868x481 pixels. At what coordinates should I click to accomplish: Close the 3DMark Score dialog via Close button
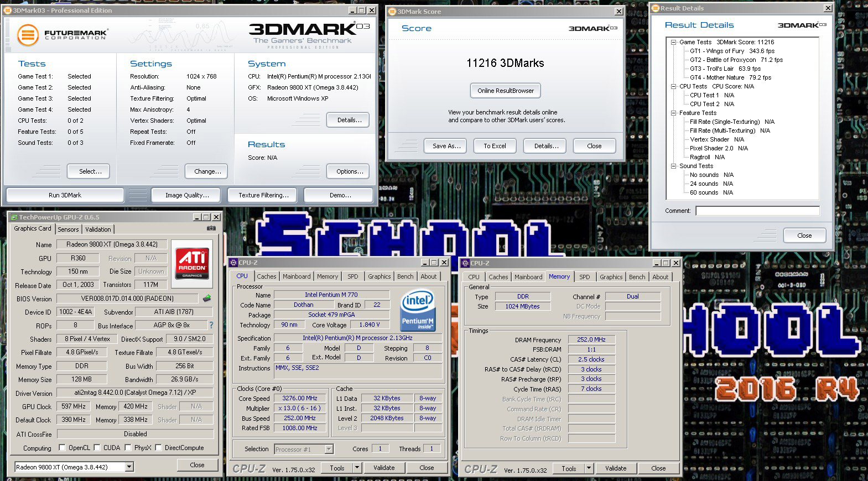point(594,146)
